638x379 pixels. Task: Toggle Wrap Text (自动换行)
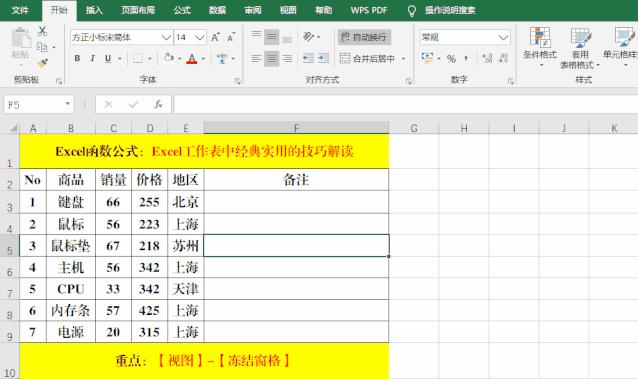(364, 37)
